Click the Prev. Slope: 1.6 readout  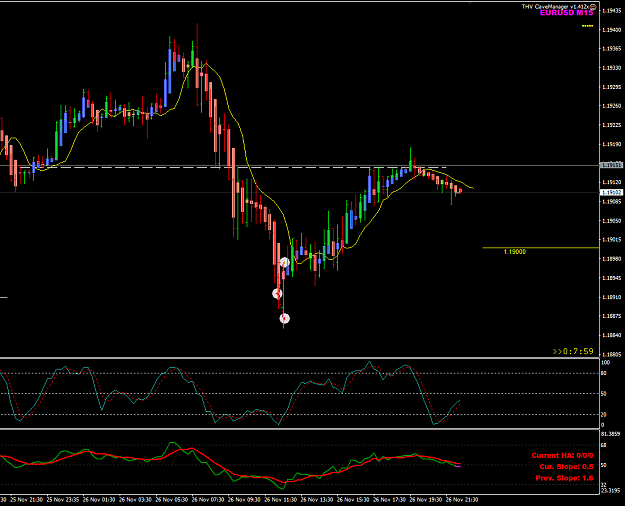pyautogui.click(x=564, y=478)
